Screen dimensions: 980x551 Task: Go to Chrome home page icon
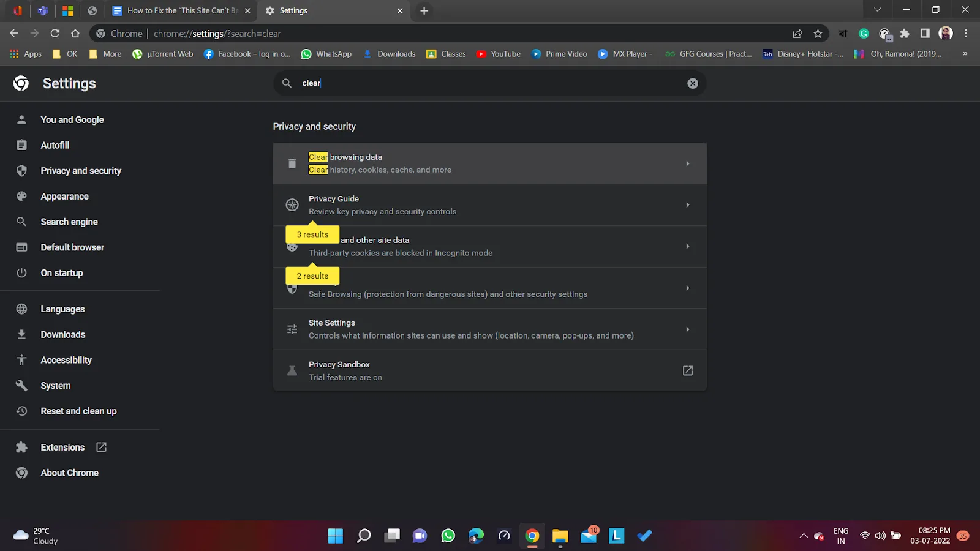click(75, 34)
